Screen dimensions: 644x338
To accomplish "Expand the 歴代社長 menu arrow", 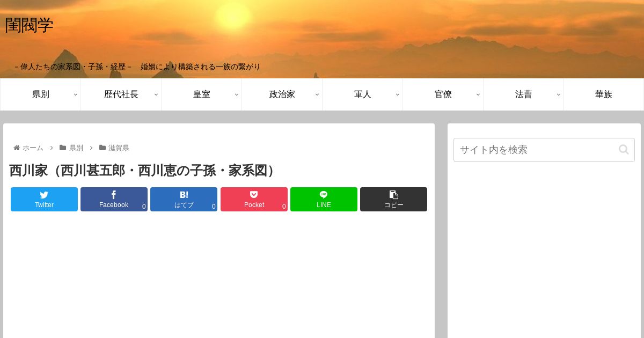I will pyautogui.click(x=156, y=94).
